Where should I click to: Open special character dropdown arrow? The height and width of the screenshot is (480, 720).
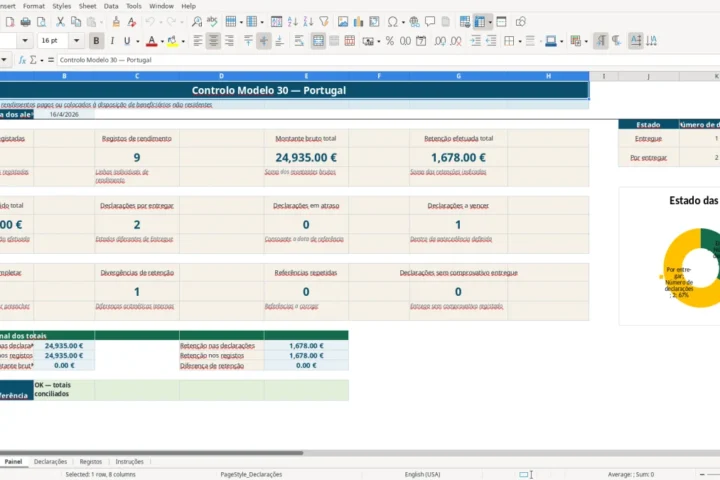pos(403,22)
